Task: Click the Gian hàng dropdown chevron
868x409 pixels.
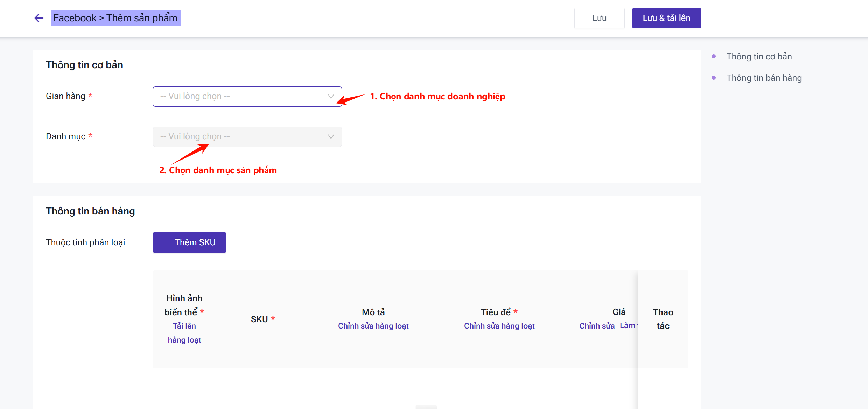Action: click(331, 97)
